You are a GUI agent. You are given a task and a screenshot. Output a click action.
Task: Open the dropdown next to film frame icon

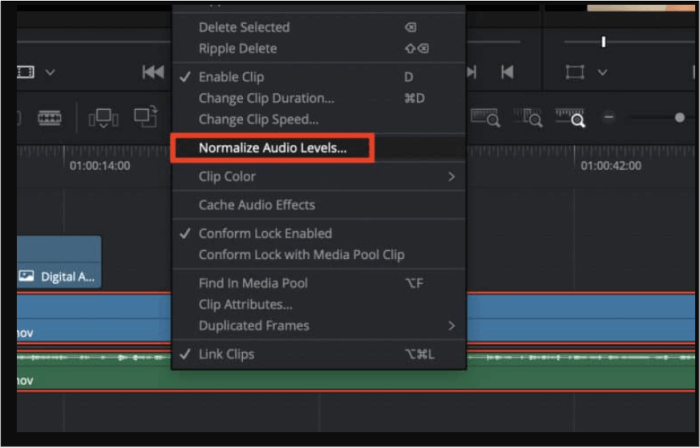50,72
